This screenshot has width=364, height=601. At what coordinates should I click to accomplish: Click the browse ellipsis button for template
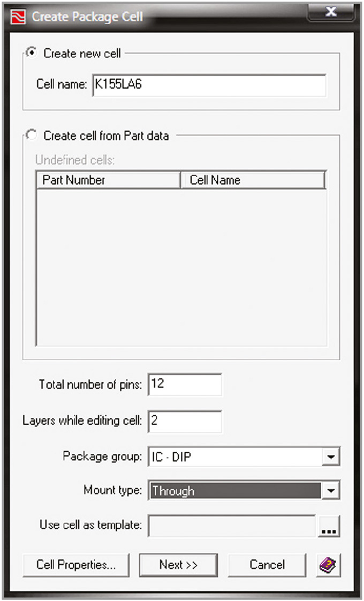pyautogui.click(x=330, y=526)
